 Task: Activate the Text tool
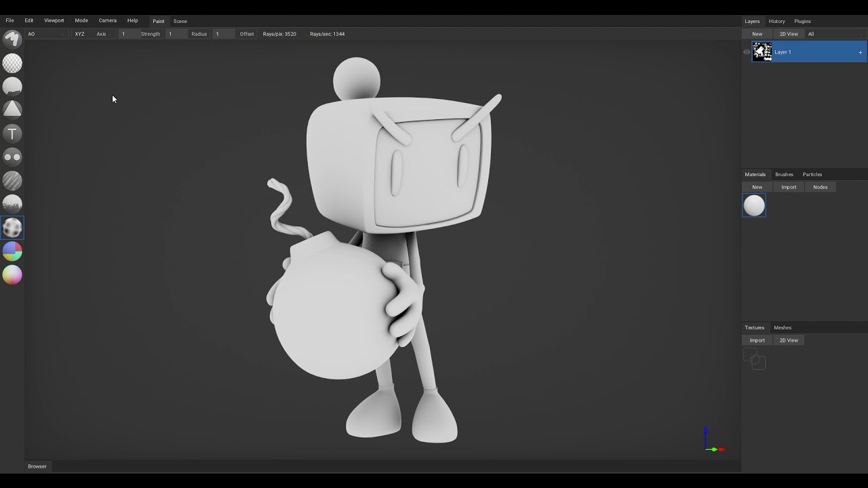point(12,134)
